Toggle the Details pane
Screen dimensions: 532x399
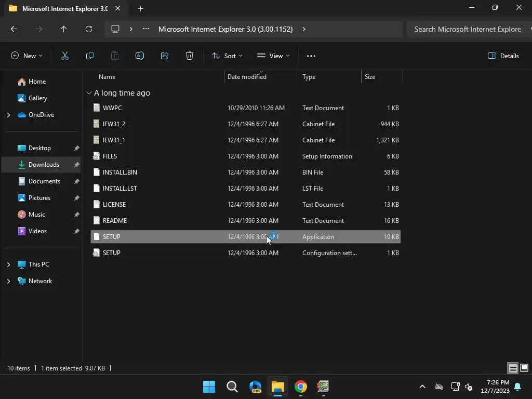pos(503,56)
